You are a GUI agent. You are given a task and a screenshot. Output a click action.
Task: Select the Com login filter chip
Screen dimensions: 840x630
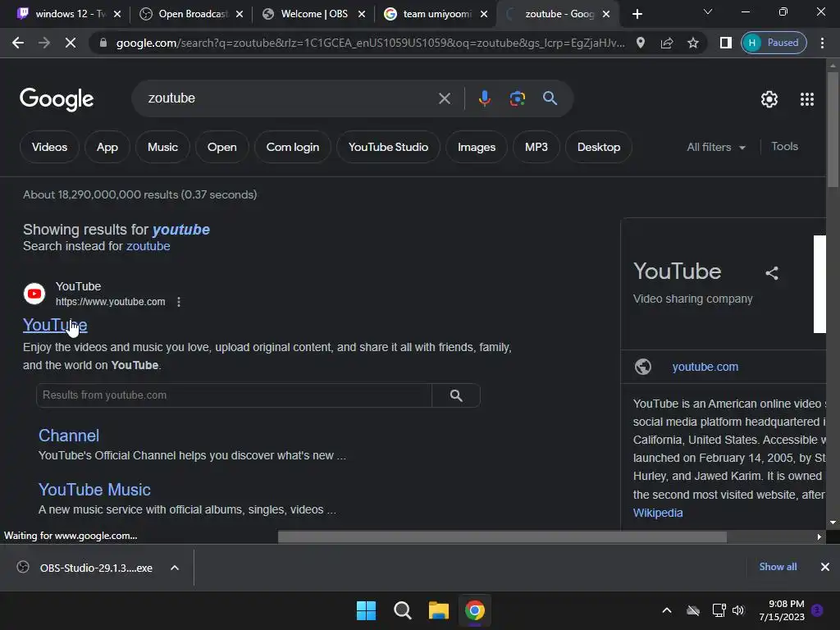(x=293, y=148)
